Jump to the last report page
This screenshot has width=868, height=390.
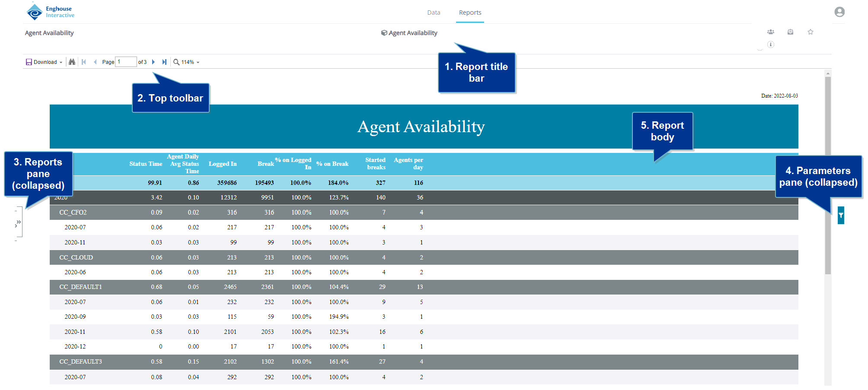[x=164, y=62]
